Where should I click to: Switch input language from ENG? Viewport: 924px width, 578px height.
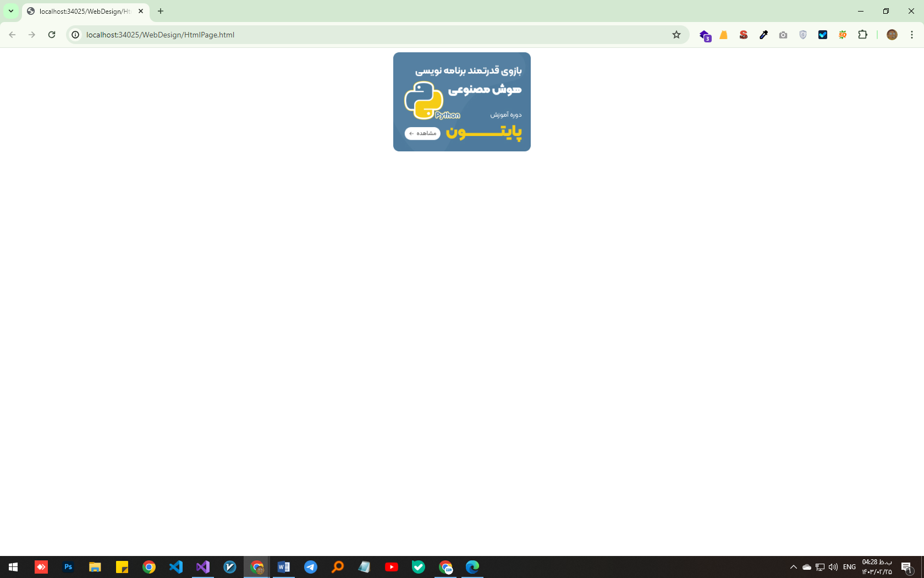pyautogui.click(x=850, y=567)
